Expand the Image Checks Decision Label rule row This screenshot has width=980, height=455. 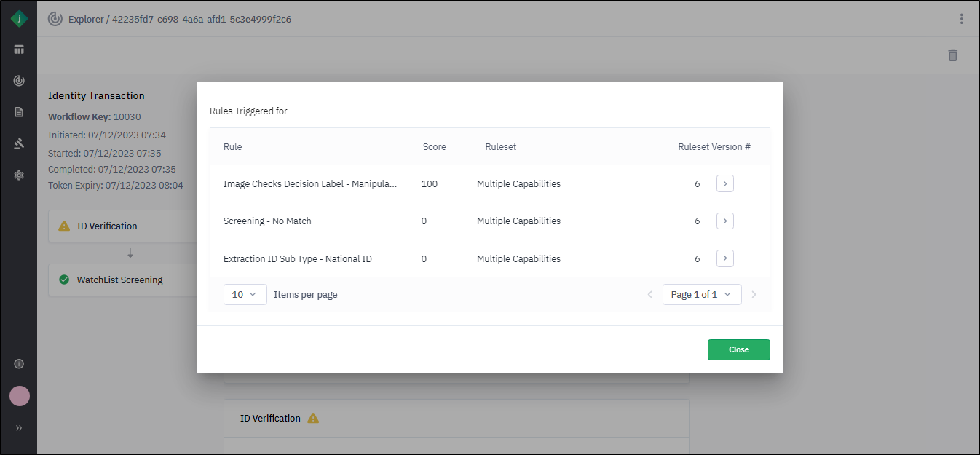pyautogui.click(x=724, y=184)
